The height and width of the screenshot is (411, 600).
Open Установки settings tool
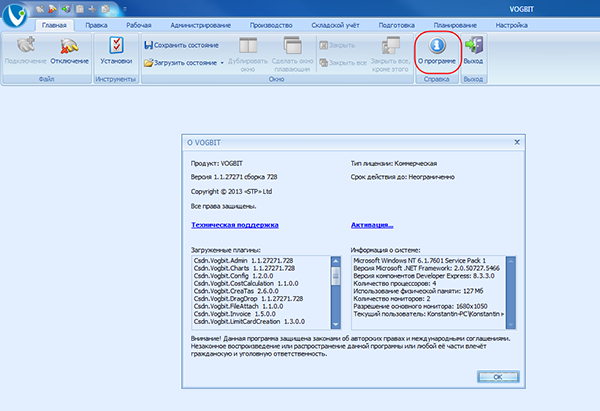pyautogui.click(x=117, y=46)
